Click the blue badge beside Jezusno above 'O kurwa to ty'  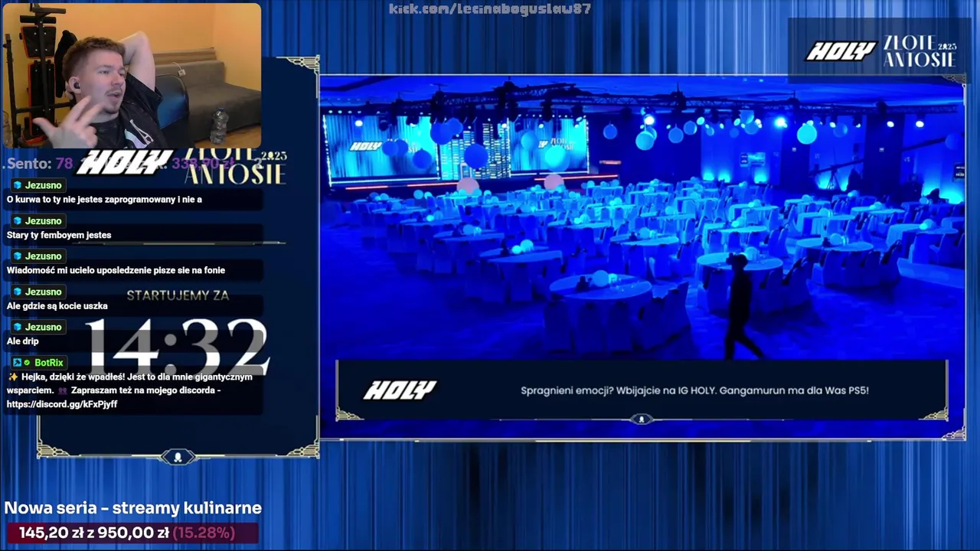click(x=17, y=186)
